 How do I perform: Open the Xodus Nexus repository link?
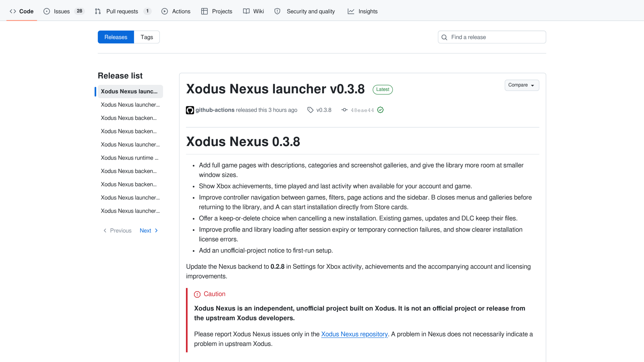(x=354, y=334)
